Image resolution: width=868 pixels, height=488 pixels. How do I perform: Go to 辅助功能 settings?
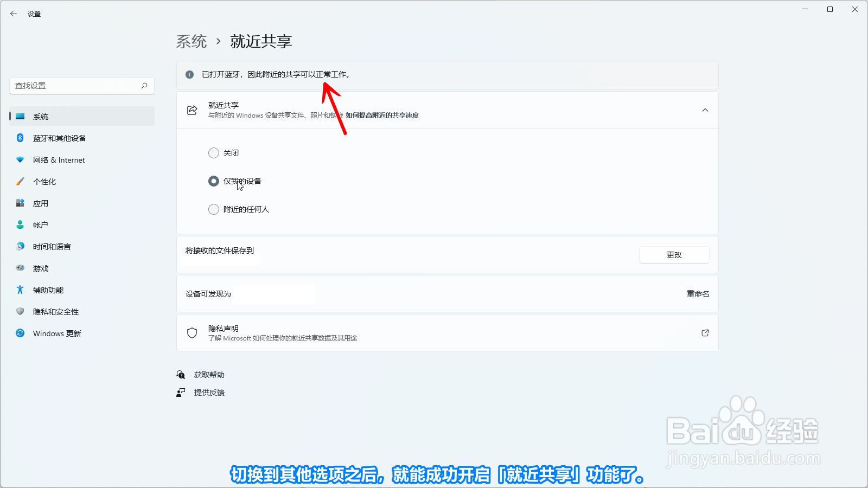[82, 290]
